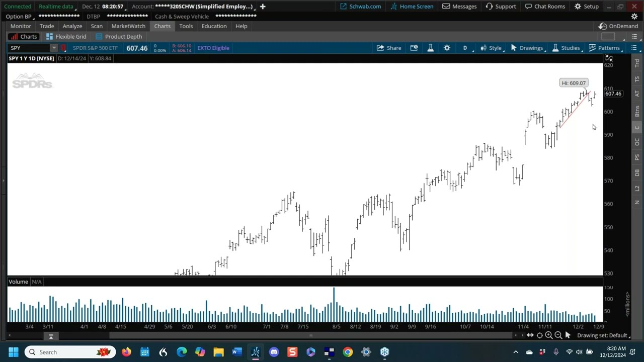The width and height of the screenshot is (644, 362).
Task: Open the OC side panel tab
Action: [637, 143]
